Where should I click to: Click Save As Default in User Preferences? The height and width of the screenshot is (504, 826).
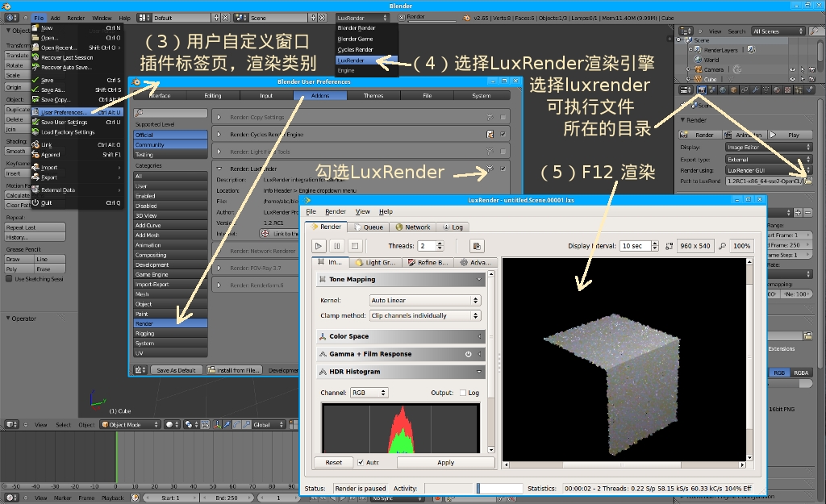coord(175,370)
